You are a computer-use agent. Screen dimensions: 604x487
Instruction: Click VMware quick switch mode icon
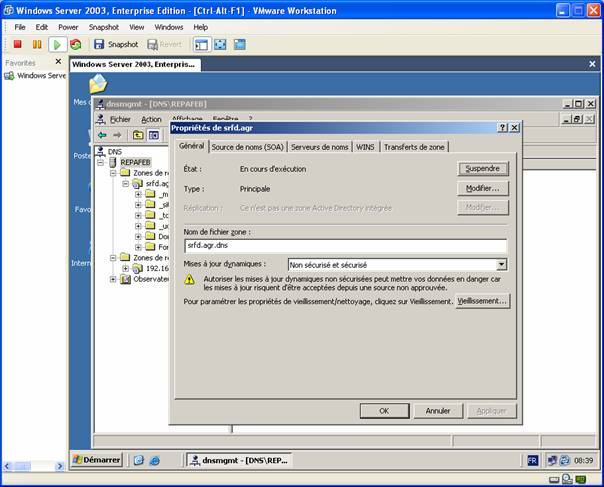pos(240,44)
